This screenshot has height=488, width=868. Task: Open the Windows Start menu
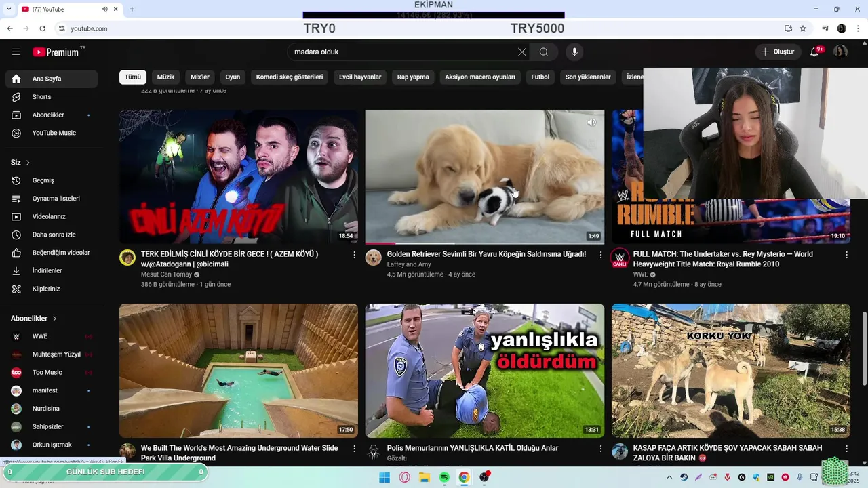pos(384,477)
